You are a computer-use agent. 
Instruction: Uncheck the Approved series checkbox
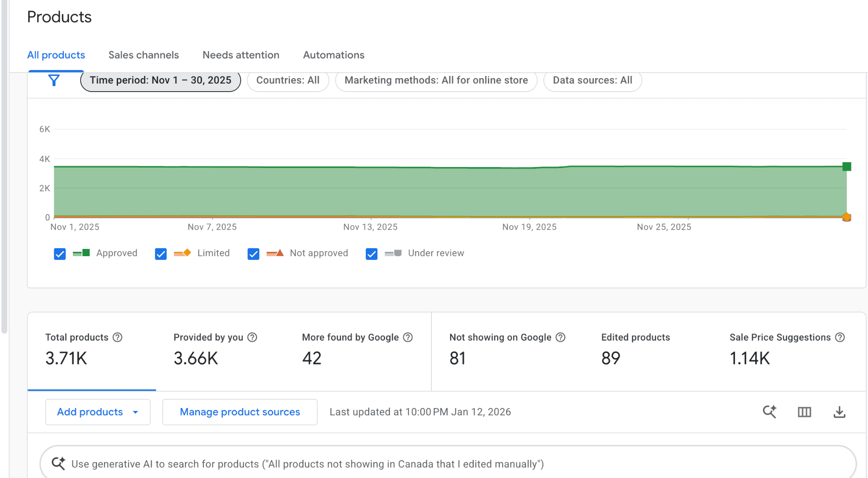[x=60, y=254]
